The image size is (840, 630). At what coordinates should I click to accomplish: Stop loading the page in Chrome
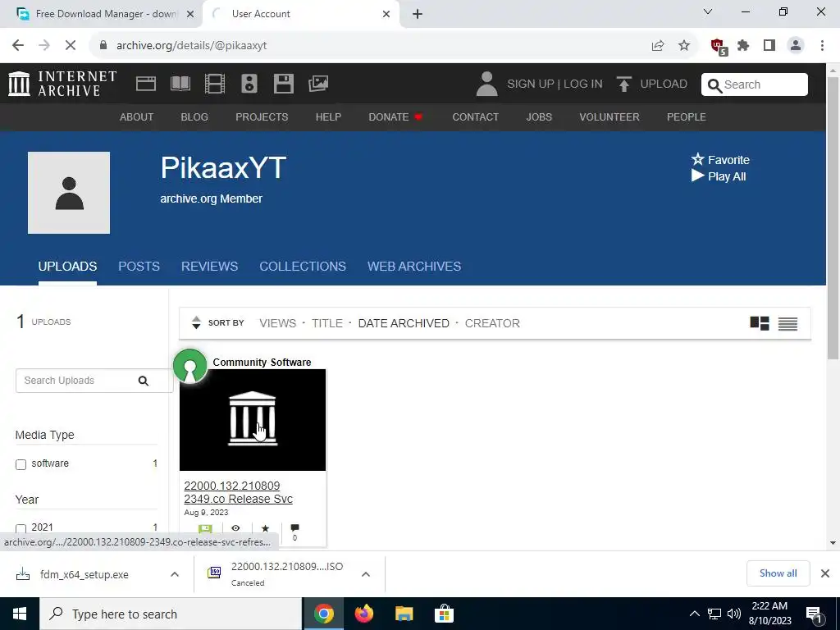(x=71, y=46)
